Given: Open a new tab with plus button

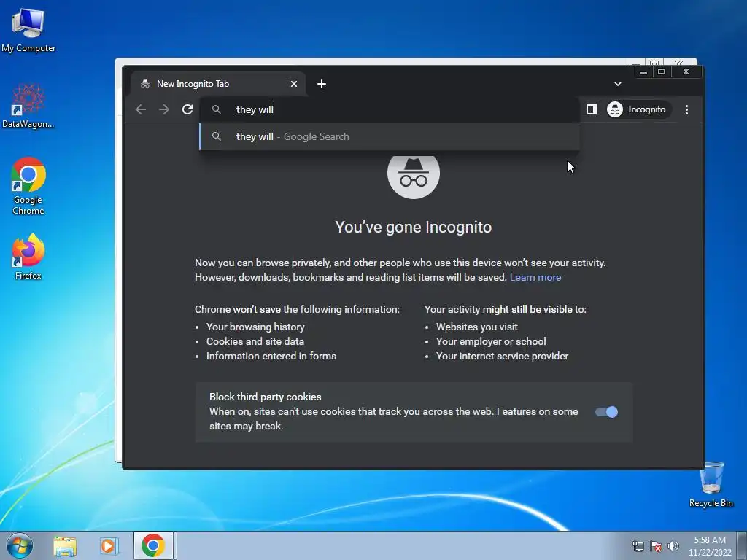Looking at the screenshot, I should click(x=322, y=84).
